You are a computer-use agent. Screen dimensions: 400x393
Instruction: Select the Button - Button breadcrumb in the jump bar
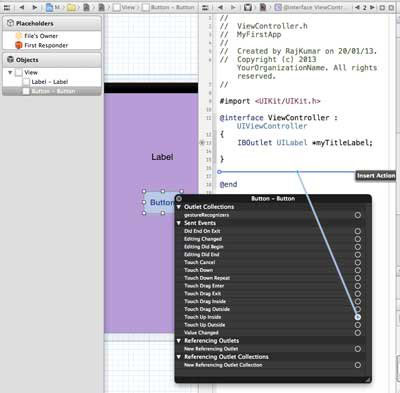168,7
